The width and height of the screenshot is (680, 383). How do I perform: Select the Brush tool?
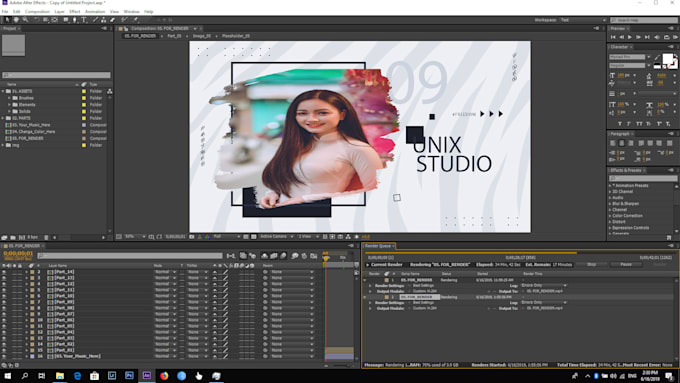point(95,20)
